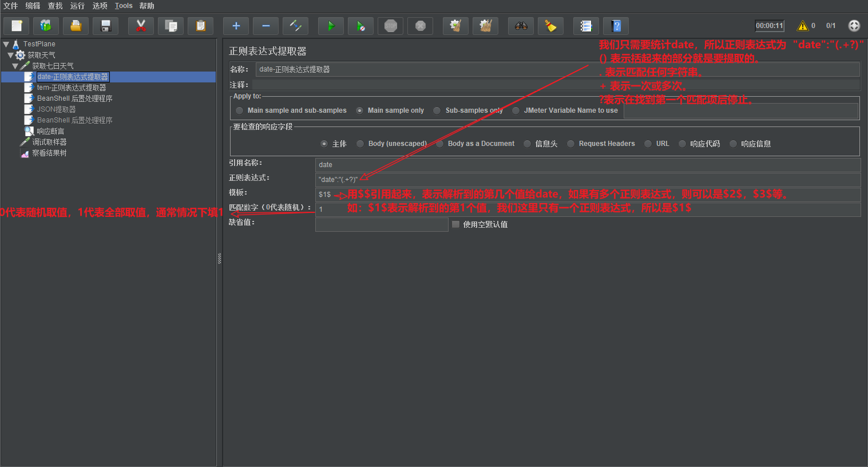This screenshot has height=467, width=868.
Task: Collapse the TestPlane tree node
Action: [6, 44]
